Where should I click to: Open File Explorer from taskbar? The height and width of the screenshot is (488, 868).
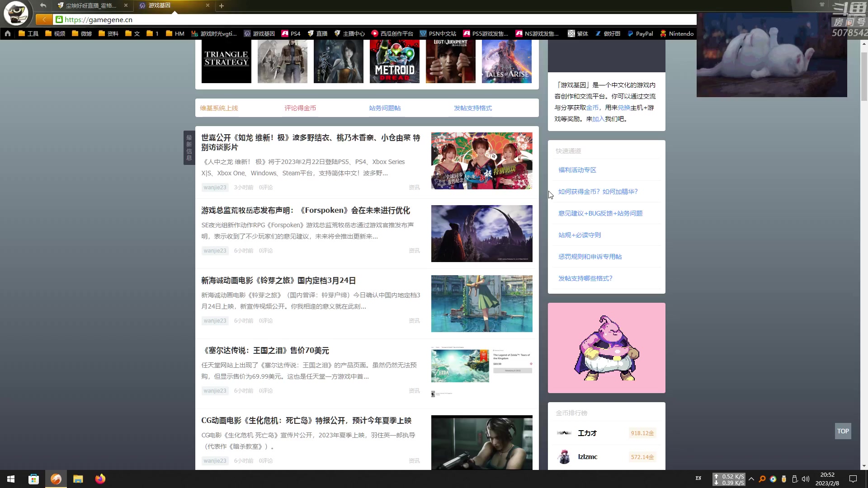(78, 479)
